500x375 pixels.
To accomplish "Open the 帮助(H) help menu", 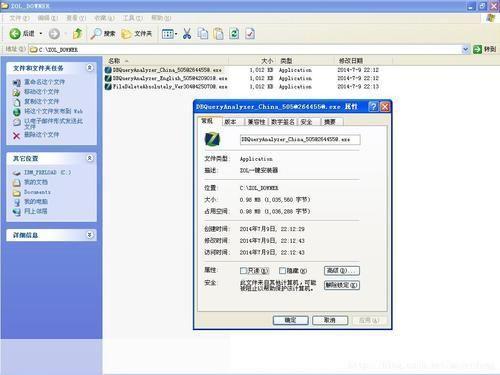I will click(x=161, y=18).
